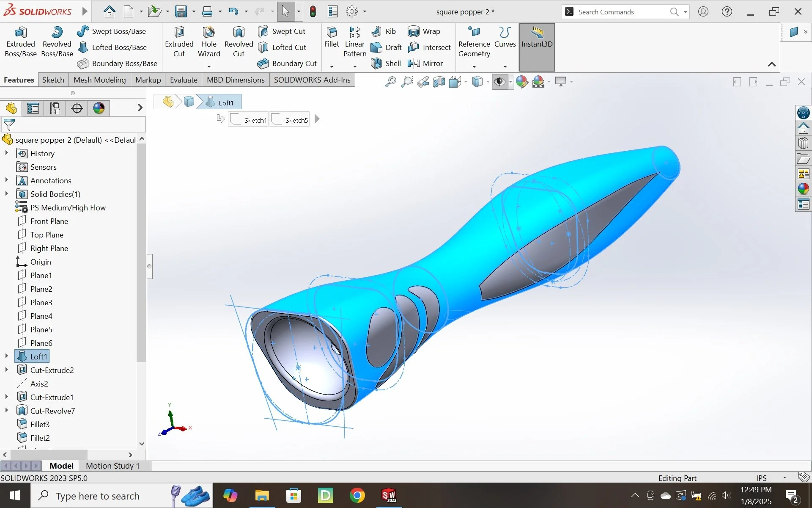Screen dimensions: 812x508
Task: Click the Fillet feature icon
Action: tap(332, 33)
